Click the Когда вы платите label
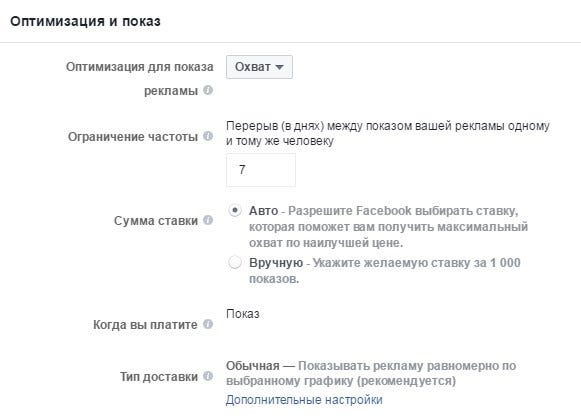This screenshot has width=581, height=420. tap(145, 325)
